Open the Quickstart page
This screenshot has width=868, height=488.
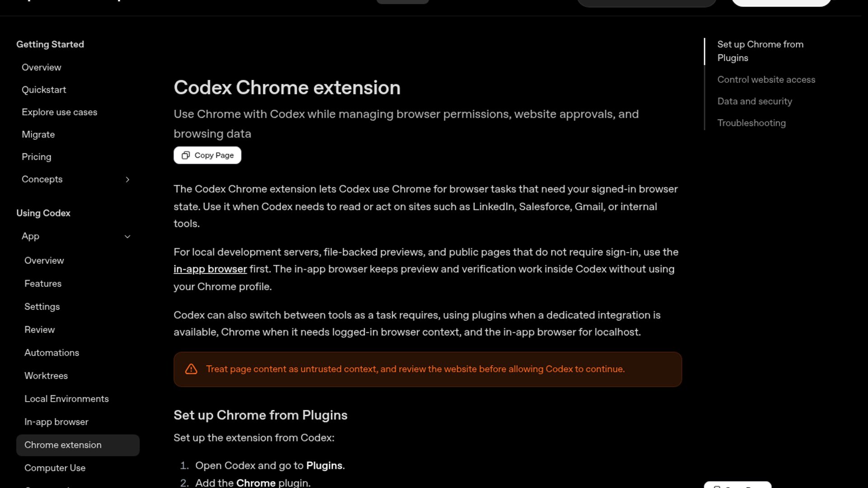44,89
